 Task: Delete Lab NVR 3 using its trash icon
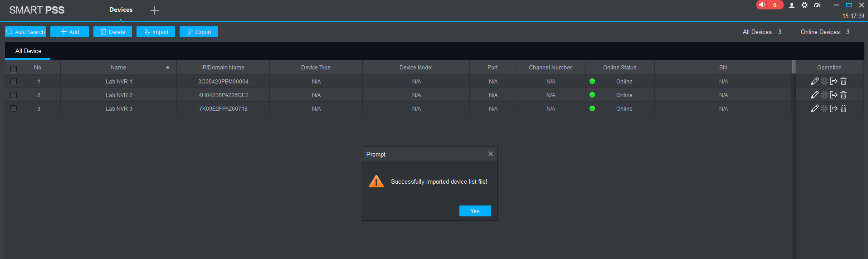tap(844, 108)
